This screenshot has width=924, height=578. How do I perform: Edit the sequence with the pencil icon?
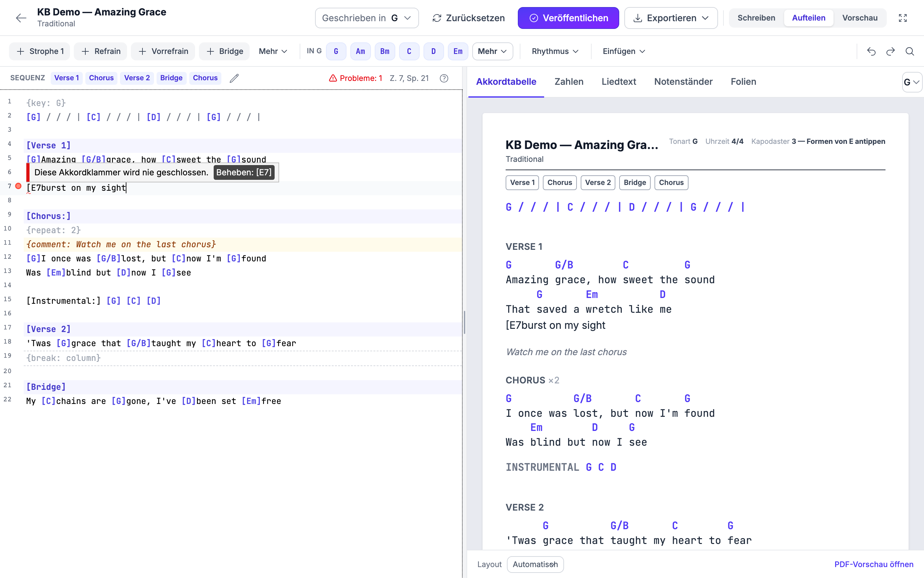234,78
